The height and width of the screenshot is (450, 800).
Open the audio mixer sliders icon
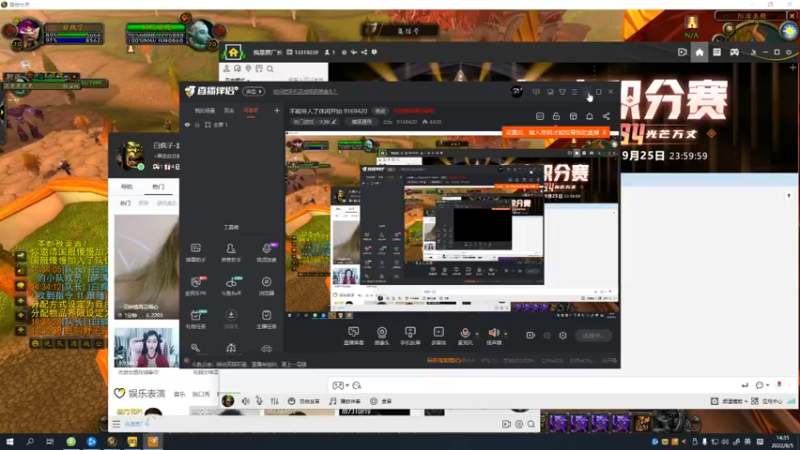pos(274,401)
